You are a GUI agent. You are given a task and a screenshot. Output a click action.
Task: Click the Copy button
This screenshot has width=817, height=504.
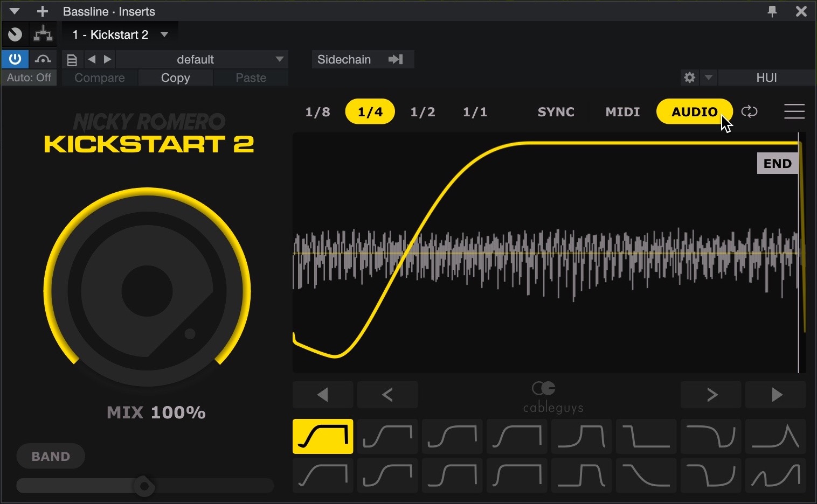pos(176,78)
